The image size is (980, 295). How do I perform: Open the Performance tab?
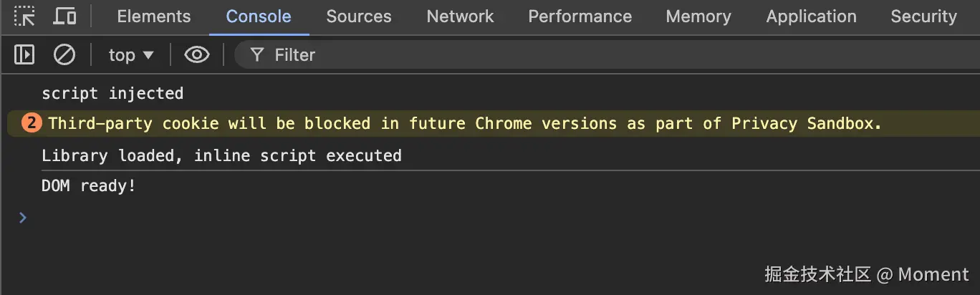[x=580, y=16]
